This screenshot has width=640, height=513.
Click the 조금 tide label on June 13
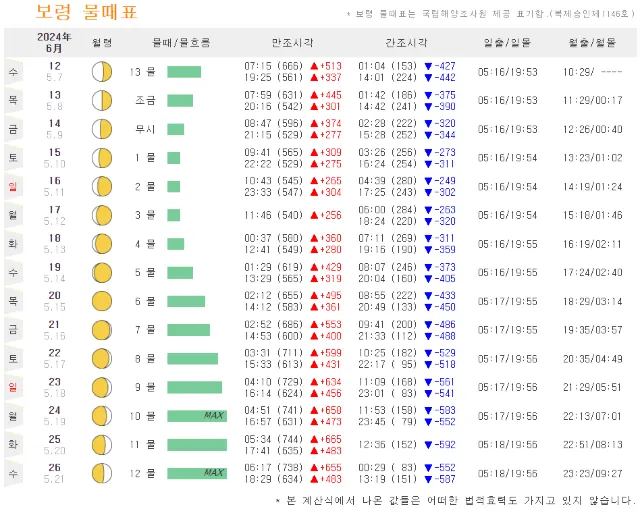point(145,100)
